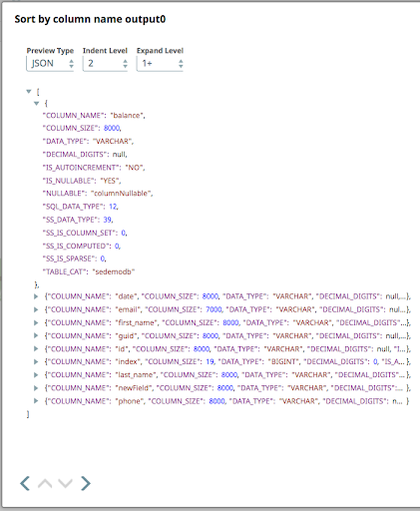Open the Preview Type JSON dropdown
Image resolution: width=420 pixels, height=511 pixels.
(50, 63)
